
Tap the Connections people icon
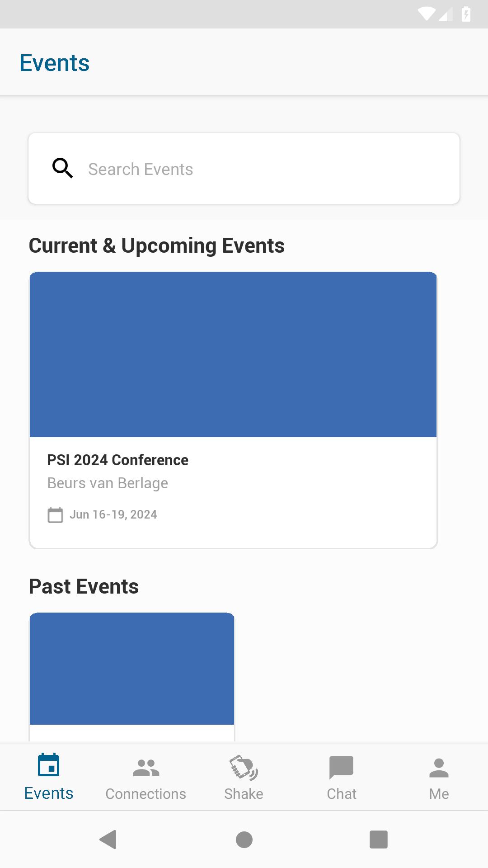pos(146,768)
